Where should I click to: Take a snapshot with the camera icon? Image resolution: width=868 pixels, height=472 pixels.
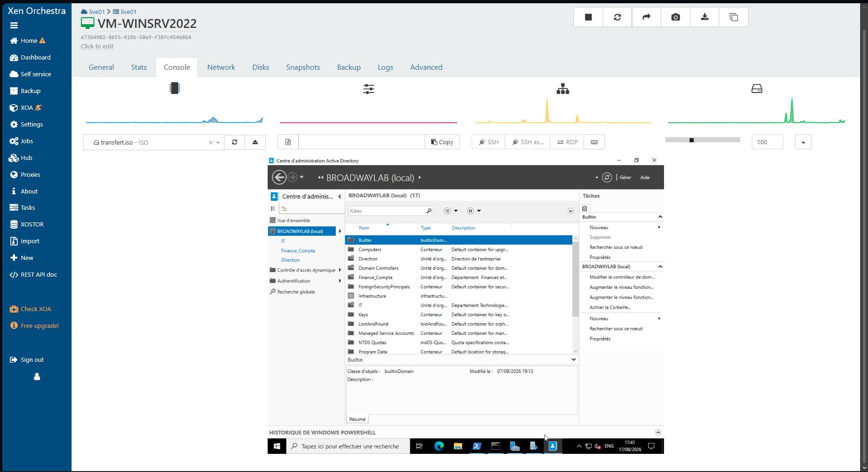tap(676, 17)
